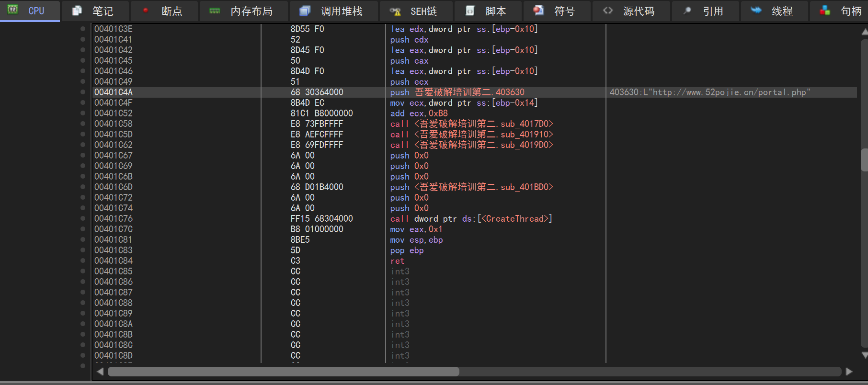
Task: Click the SEH链 chain icon
Action: [x=395, y=11]
